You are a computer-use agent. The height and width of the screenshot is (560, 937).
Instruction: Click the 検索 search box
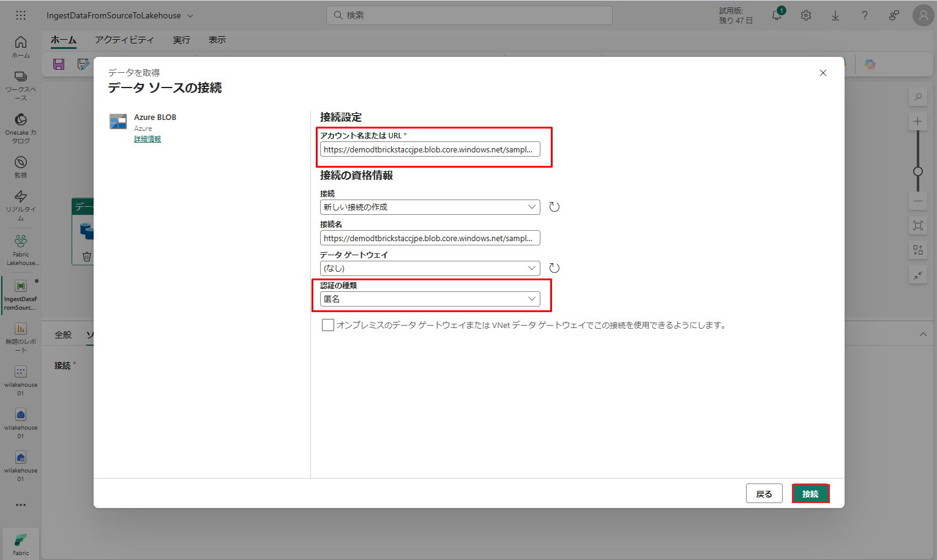point(469,15)
